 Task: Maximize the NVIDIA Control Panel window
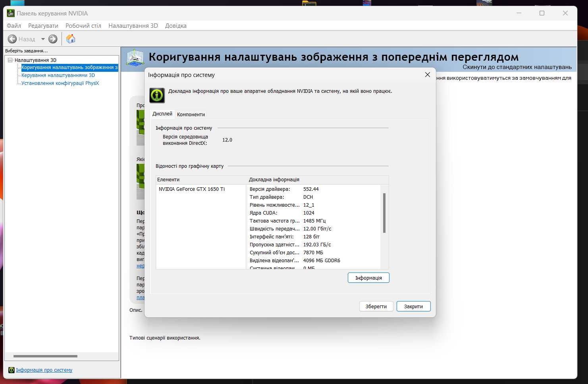542,13
